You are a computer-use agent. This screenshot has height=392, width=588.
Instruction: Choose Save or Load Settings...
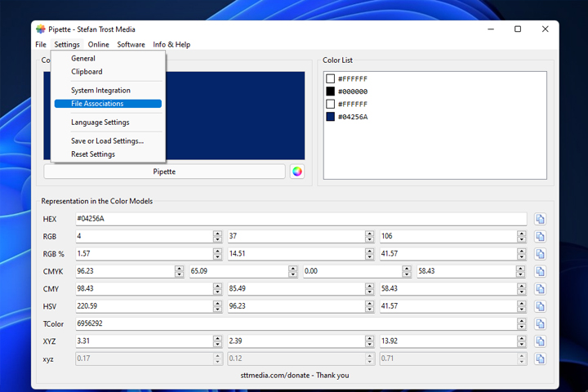pos(108,141)
